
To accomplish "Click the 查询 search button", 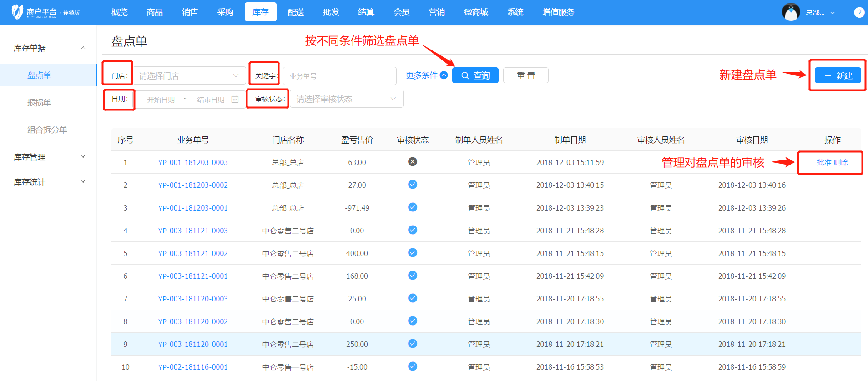I will click(475, 75).
